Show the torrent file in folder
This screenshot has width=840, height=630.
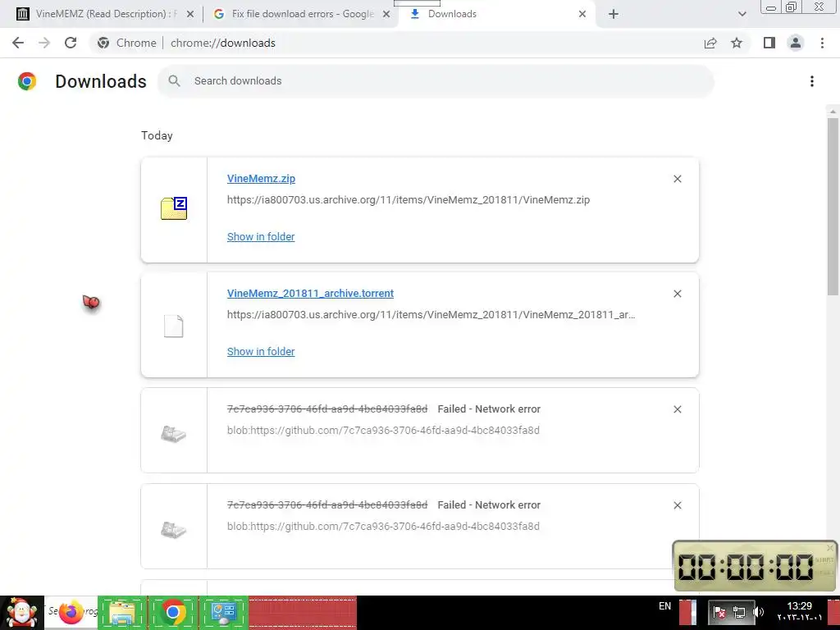coord(261,351)
